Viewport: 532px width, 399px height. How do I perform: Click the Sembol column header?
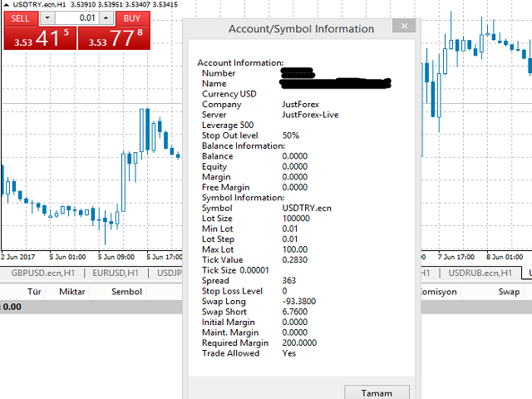click(126, 292)
